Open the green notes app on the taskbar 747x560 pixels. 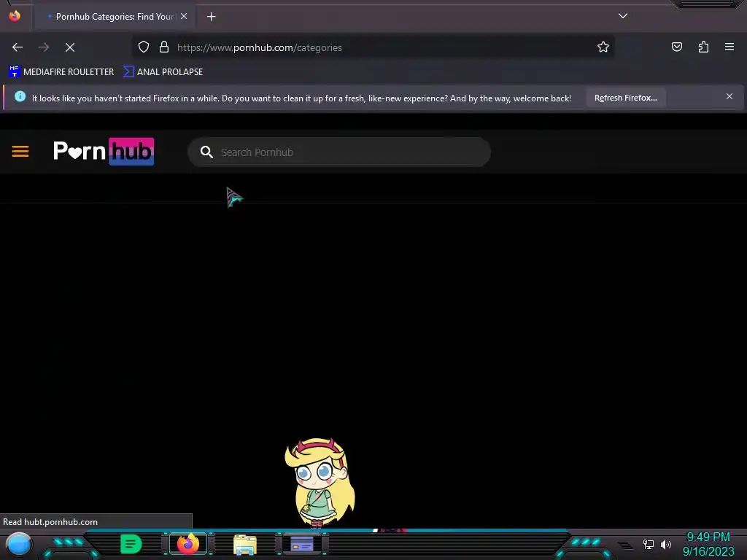(131, 544)
